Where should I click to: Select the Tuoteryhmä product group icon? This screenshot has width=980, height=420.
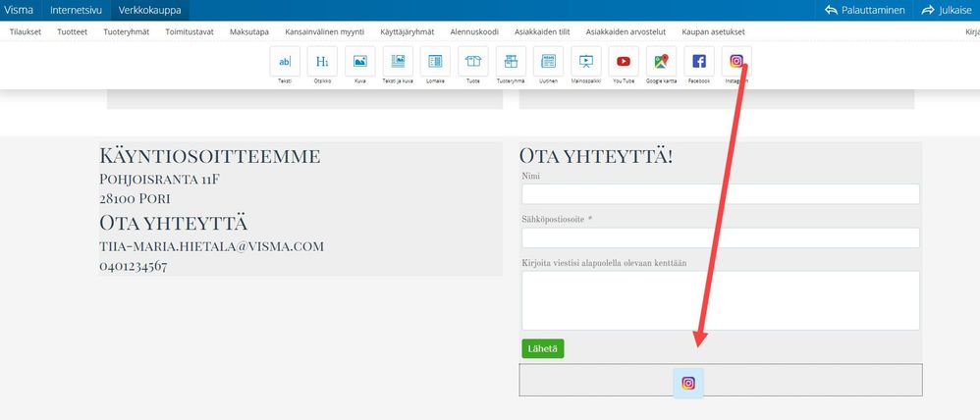click(x=511, y=61)
